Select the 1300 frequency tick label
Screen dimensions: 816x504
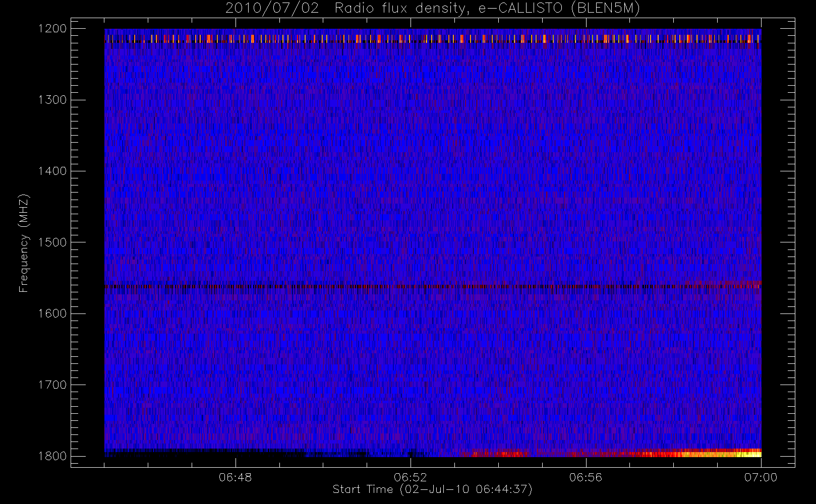(x=52, y=100)
